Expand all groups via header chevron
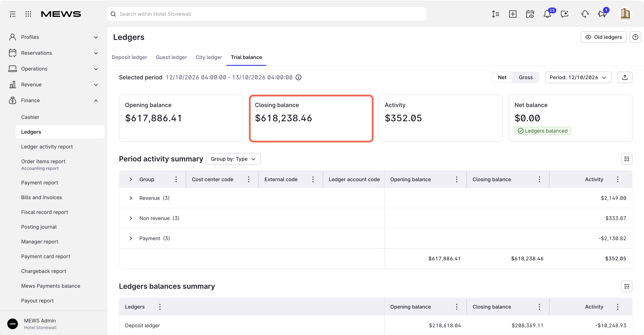The height and width of the screenshot is (335, 644). [130, 179]
